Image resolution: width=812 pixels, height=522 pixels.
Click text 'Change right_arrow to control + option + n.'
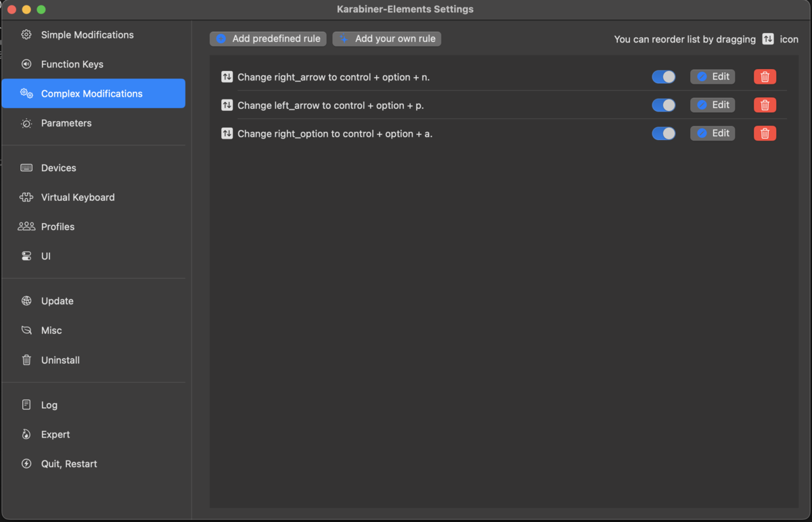334,77
